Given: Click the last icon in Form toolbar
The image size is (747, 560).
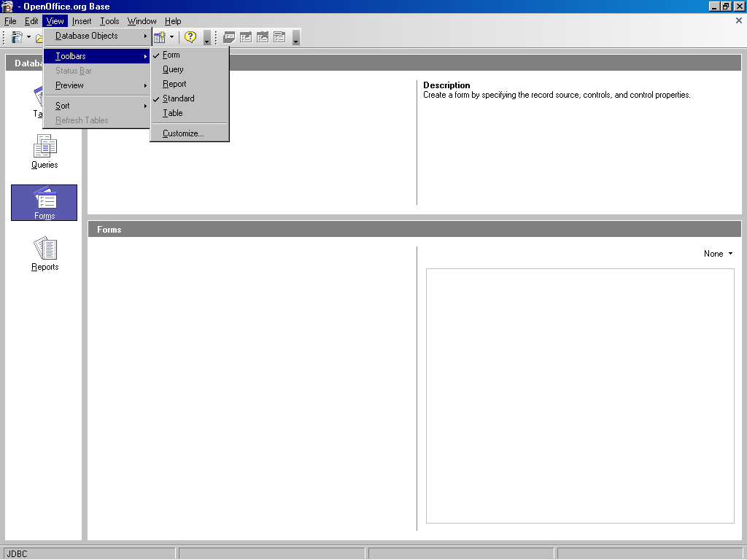Looking at the screenshot, I should 279,37.
